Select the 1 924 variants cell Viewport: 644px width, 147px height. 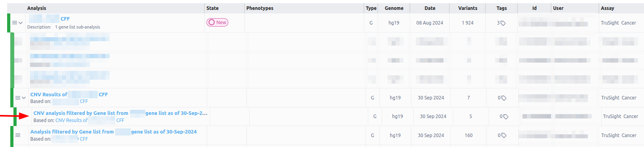pos(468,23)
